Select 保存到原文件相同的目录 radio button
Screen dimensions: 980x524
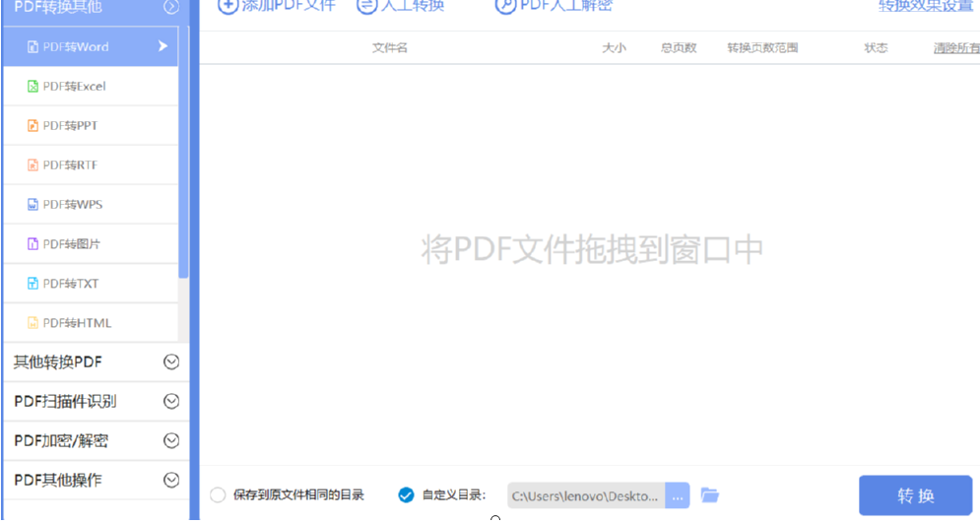pos(218,495)
